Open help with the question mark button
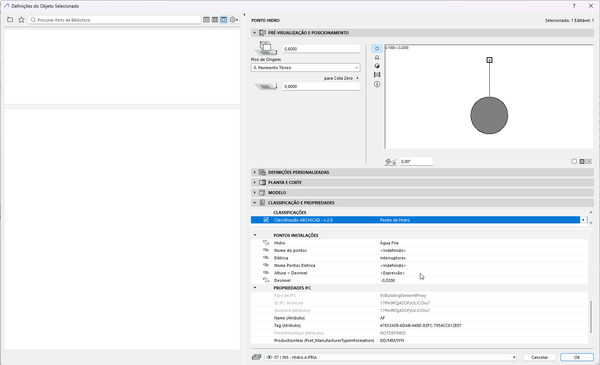This screenshot has height=365, width=600. pyautogui.click(x=574, y=6)
